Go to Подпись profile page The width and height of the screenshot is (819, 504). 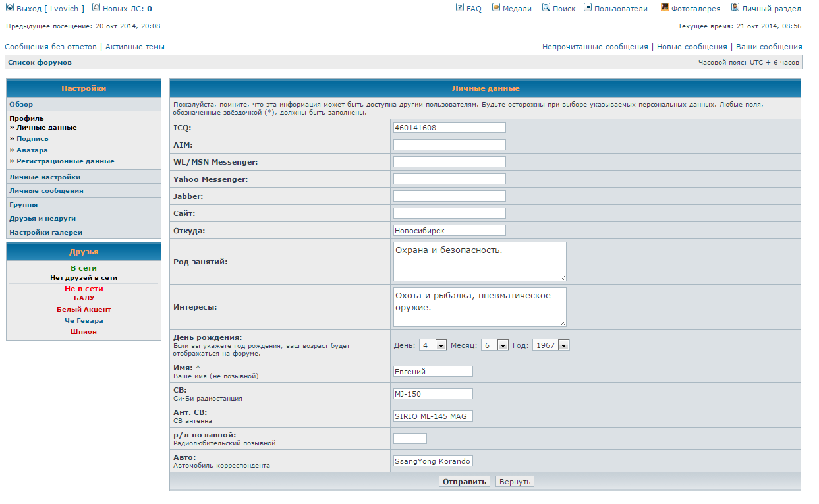(32, 139)
